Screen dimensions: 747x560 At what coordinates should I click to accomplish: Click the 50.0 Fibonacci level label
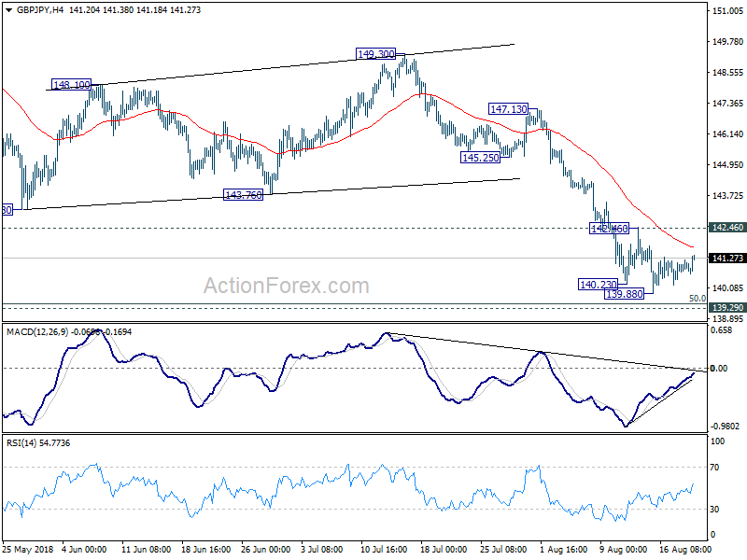698,298
